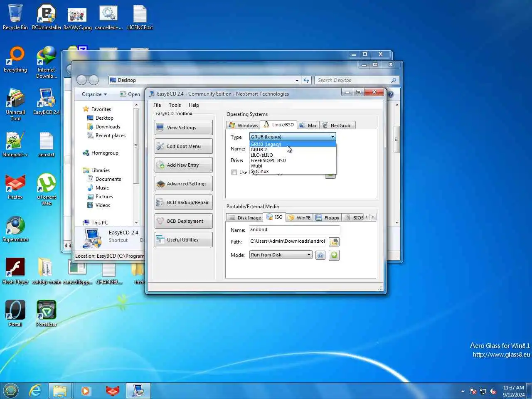Switch to the Mac OS tab

308,125
